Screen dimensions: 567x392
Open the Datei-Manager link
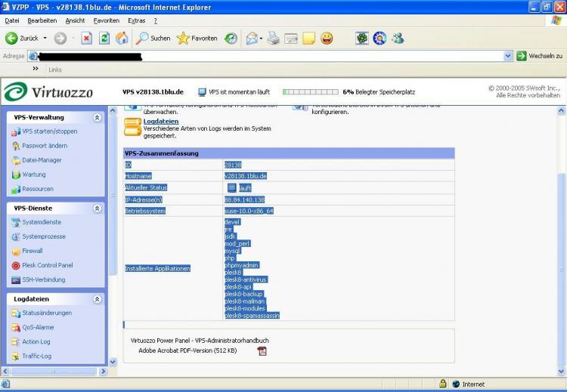42,160
